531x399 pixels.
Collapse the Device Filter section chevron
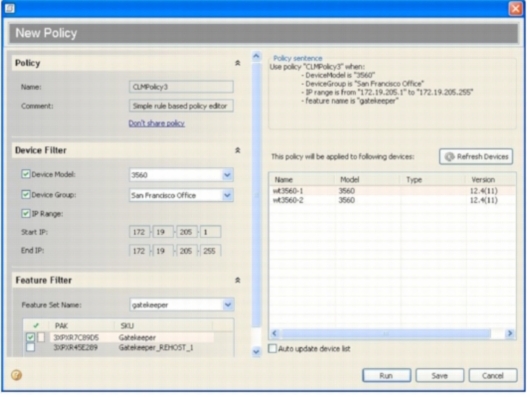238,150
